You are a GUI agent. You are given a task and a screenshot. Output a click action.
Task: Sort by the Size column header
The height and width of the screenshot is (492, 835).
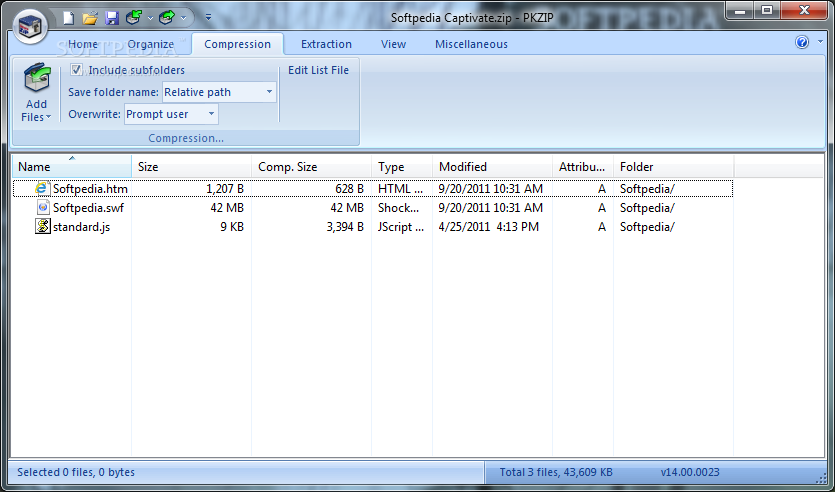click(192, 167)
